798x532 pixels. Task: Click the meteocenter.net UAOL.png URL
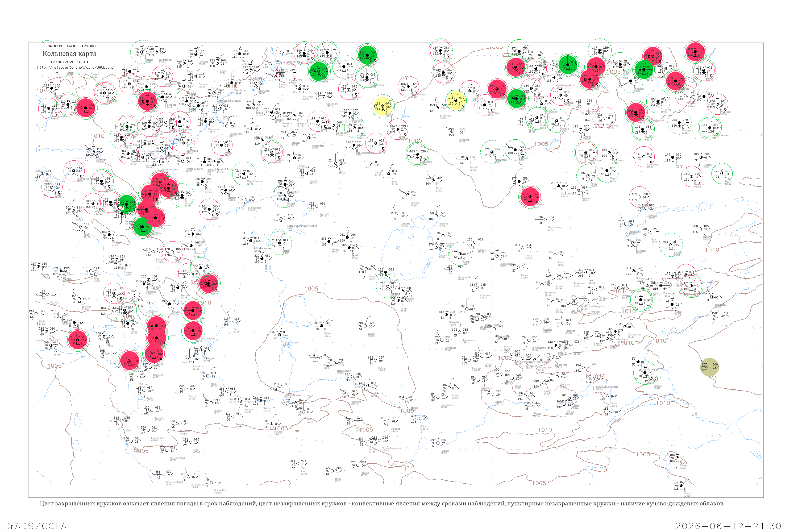click(75, 67)
